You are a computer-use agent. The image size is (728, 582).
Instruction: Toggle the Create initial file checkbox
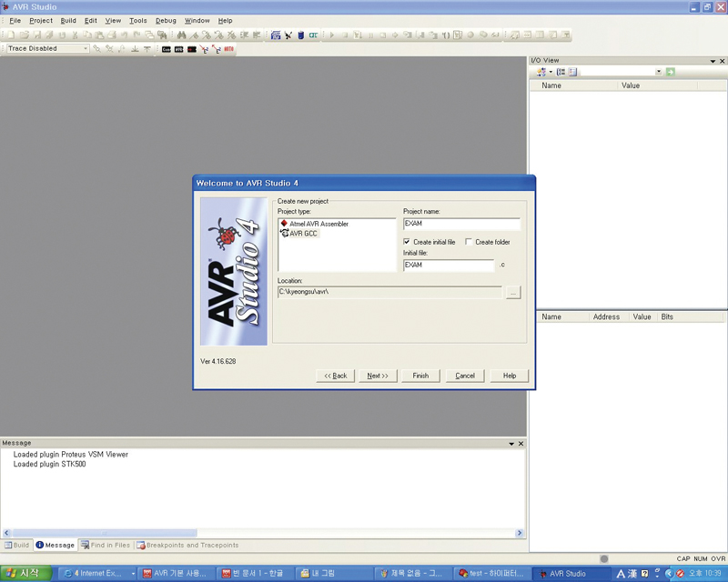(x=407, y=242)
